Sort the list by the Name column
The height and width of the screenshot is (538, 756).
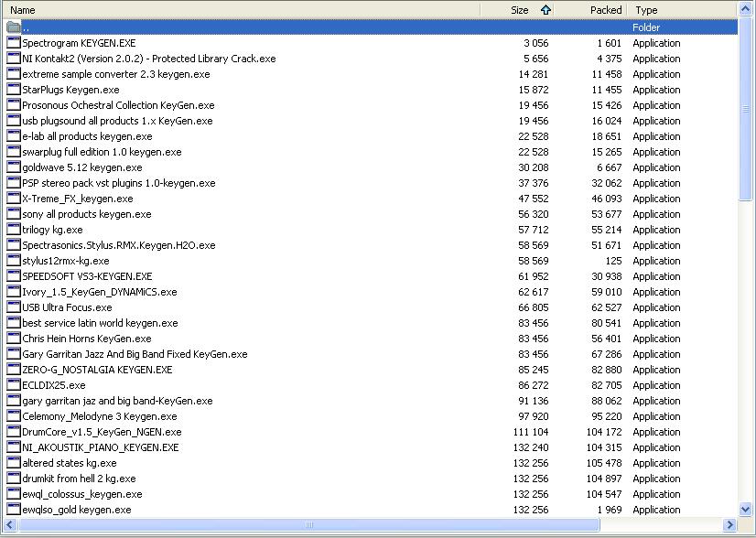(x=241, y=10)
